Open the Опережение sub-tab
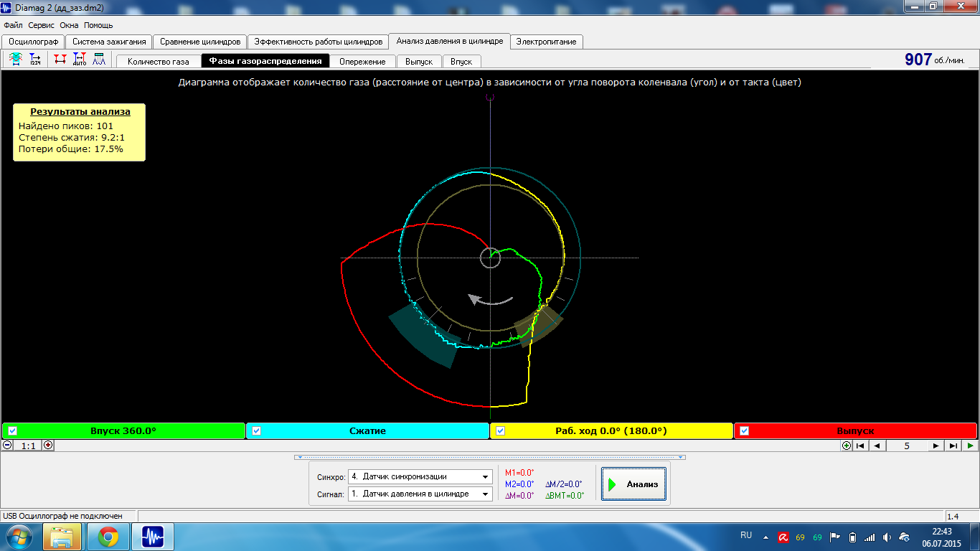Screen dimensions: 980x551 (362, 62)
